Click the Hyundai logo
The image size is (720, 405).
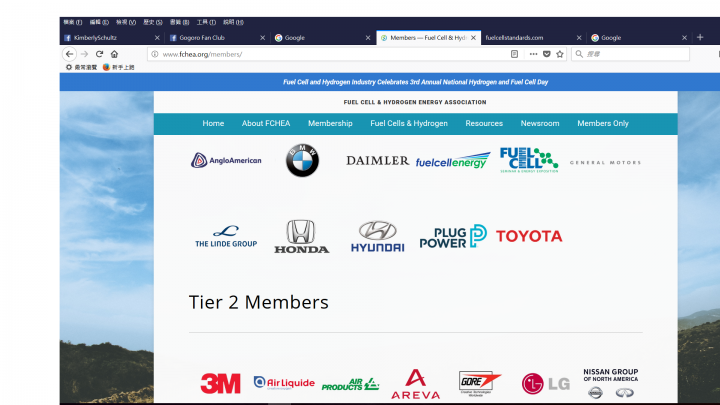tap(377, 236)
